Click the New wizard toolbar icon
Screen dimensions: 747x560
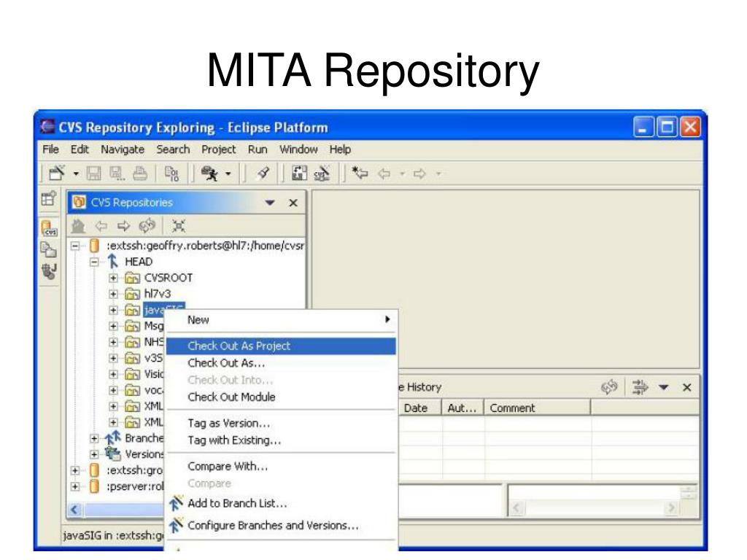click(x=57, y=173)
